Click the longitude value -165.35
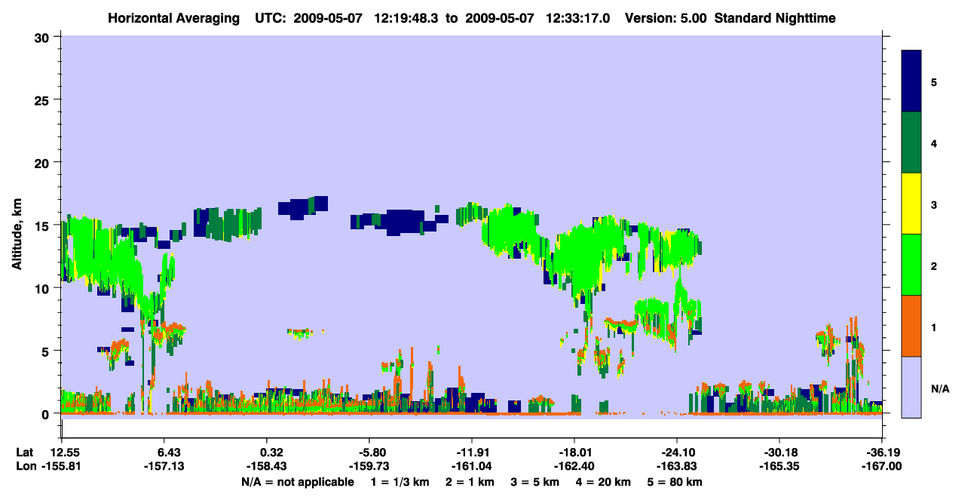980x503 pixels. click(779, 467)
